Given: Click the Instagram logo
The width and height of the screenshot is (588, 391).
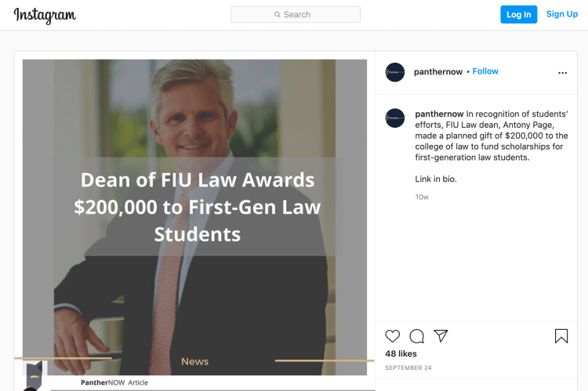Looking at the screenshot, I should tap(45, 15).
